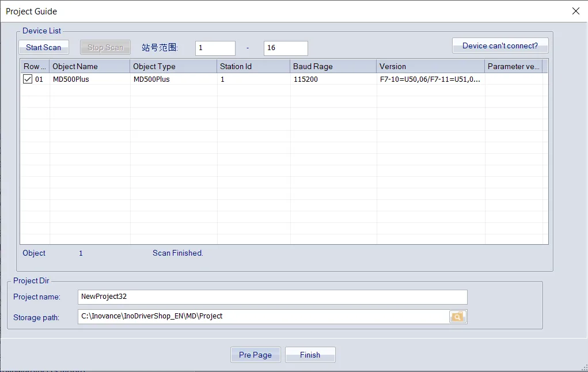Click the Station Id column header
588x372 pixels.
[x=253, y=66]
